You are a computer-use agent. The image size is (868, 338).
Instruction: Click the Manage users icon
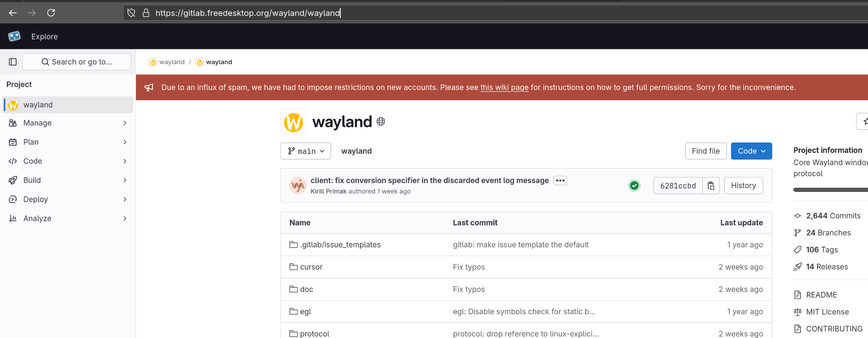tap(13, 123)
